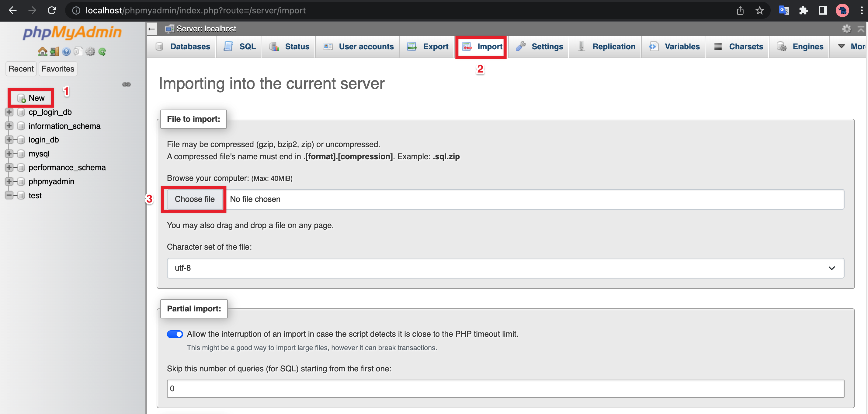
Task: Collapse the test database node
Action: pos(9,195)
